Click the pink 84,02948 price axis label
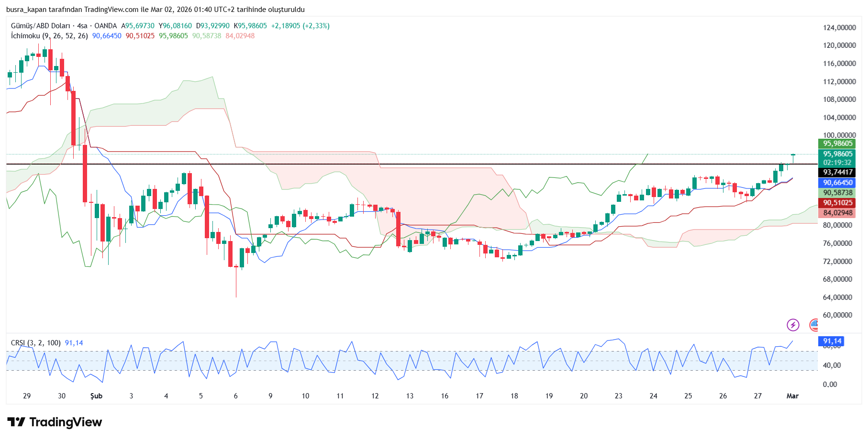The width and height of the screenshot is (868, 440). click(837, 213)
